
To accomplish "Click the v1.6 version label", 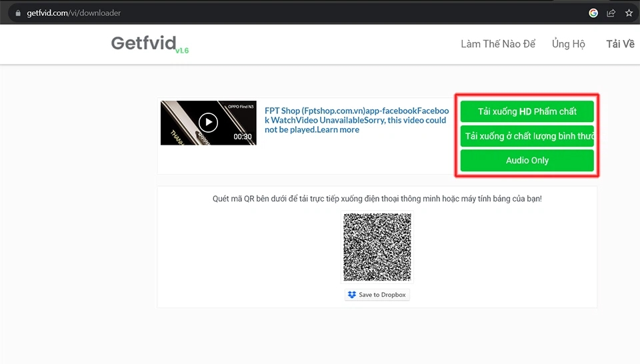I will (x=182, y=51).
